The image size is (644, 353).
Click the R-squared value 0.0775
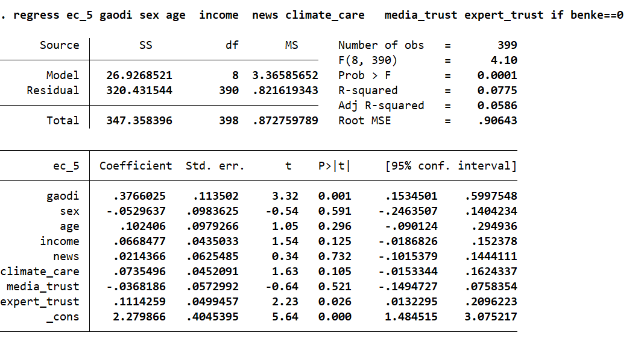click(x=497, y=91)
